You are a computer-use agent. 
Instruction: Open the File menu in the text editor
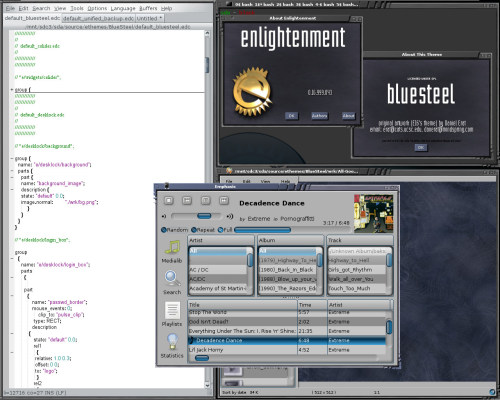[10, 8]
